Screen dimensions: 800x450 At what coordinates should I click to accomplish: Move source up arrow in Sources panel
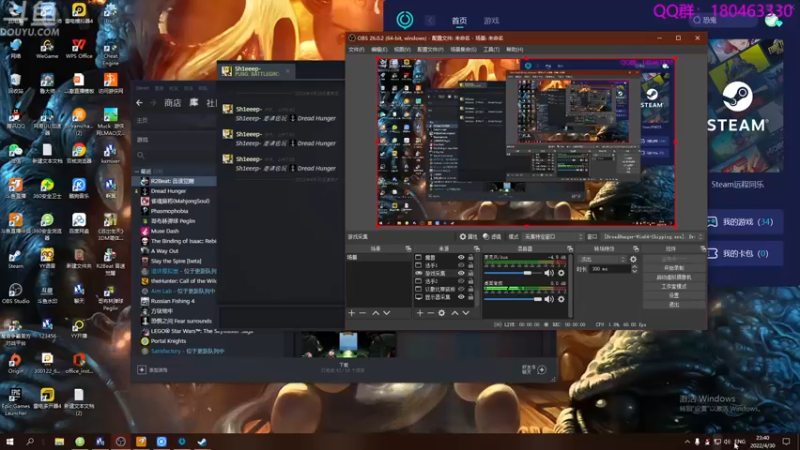tap(455, 313)
